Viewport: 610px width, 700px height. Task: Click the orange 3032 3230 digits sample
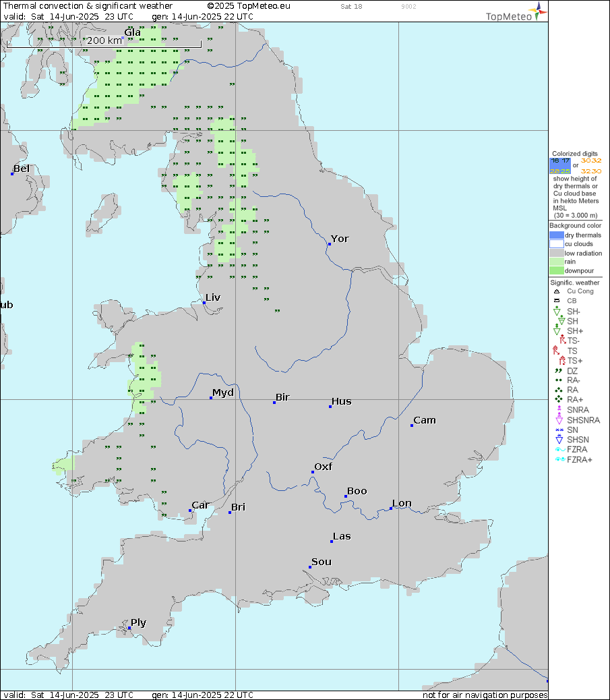pos(591,166)
